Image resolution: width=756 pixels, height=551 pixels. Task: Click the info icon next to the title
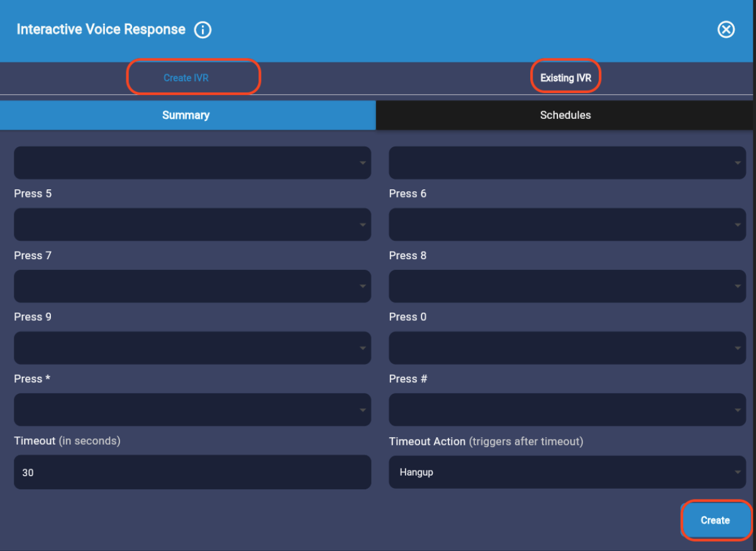coord(203,29)
